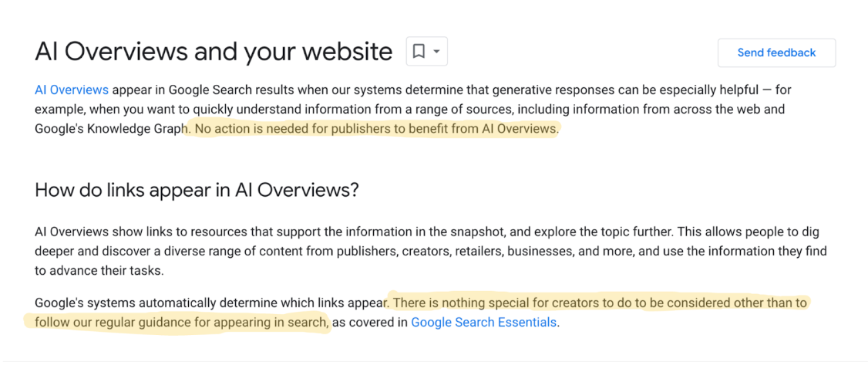
Task: Click the 'AI Overviews and your website' title
Action: (x=214, y=52)
